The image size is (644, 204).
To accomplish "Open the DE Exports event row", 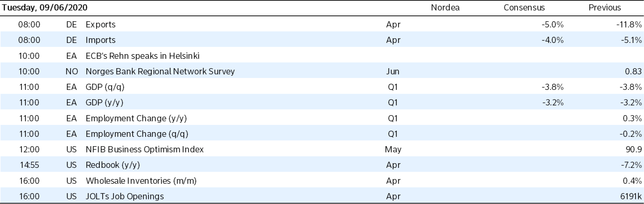I will (x=100, y=25).
